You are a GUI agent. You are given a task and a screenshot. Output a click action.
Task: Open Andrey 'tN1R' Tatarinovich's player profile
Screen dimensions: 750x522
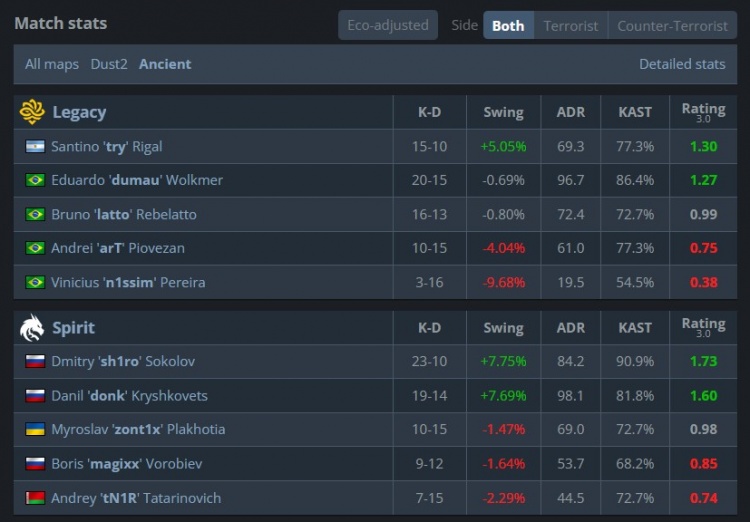tap(136, 498)
